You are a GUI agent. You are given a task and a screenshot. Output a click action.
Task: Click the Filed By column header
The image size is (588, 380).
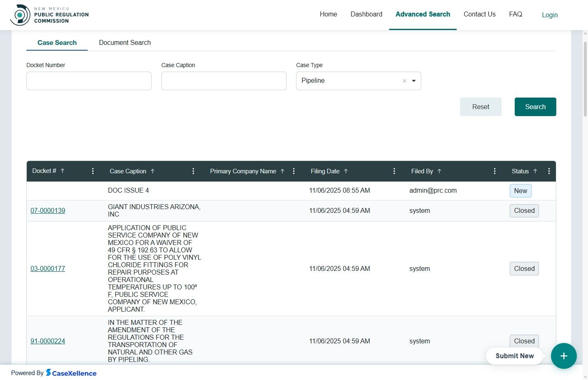(422, 171)
